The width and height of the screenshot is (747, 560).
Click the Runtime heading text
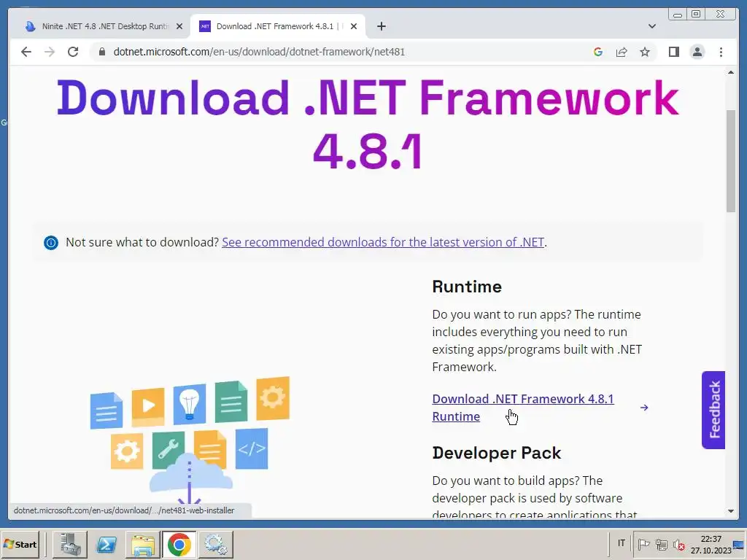(x=467, y=287)
